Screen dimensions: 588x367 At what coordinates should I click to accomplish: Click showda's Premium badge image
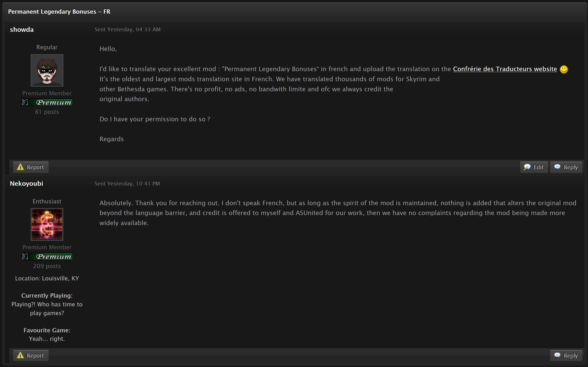tap(47, 102)
